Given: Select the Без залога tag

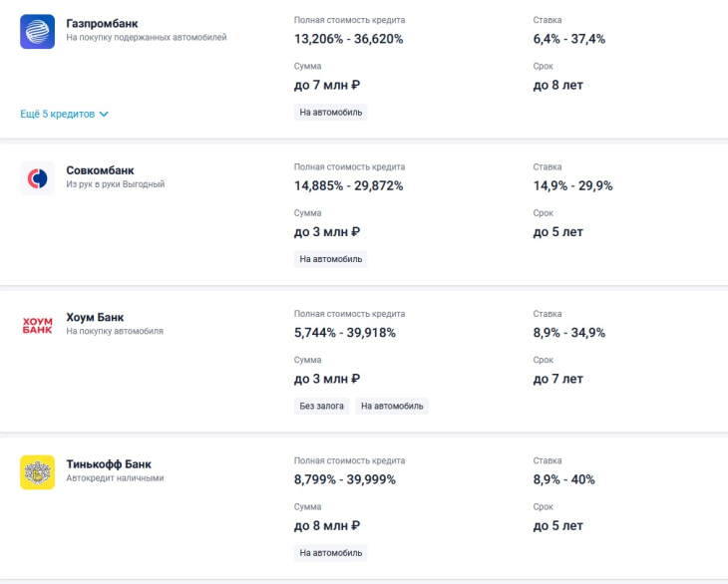Looking at the screenshot, I should [321, 406].
